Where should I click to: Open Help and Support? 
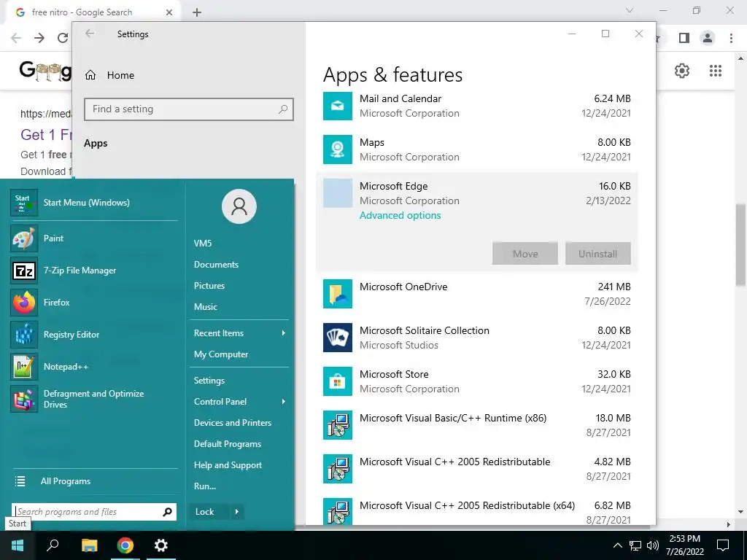(228, 465)
